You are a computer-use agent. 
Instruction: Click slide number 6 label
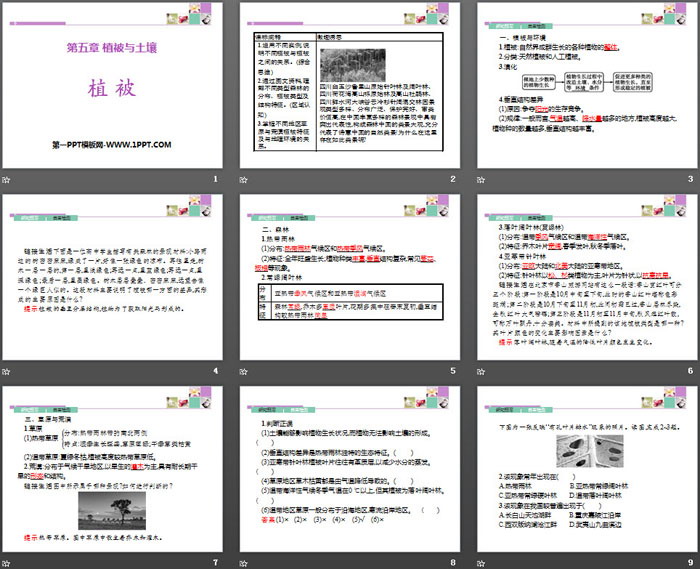pyautogui.click(x=690, y=371)
